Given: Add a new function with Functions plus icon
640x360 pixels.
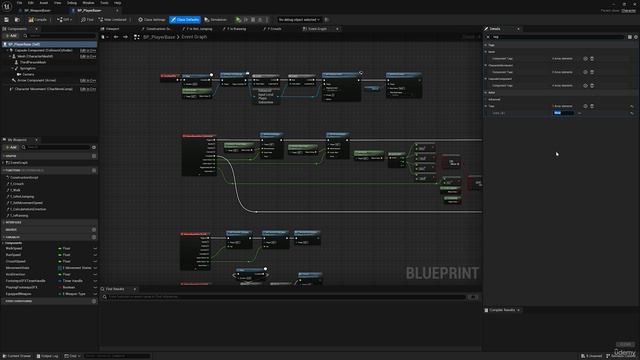Looking at the screenshot, I should (94, 170).
